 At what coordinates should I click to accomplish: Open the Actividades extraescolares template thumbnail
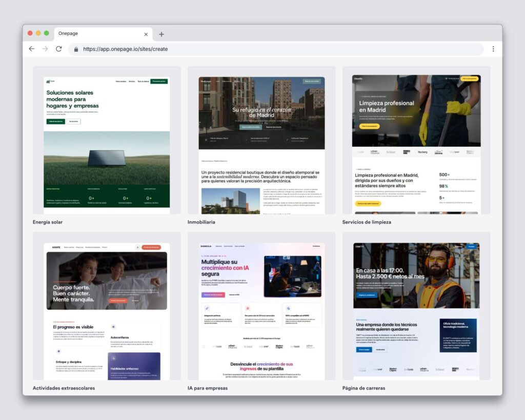(107, 306)
